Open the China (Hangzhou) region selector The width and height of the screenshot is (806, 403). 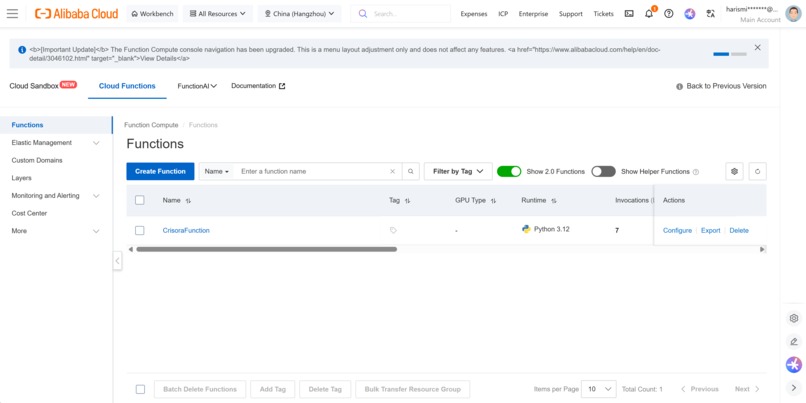[299, 14]
